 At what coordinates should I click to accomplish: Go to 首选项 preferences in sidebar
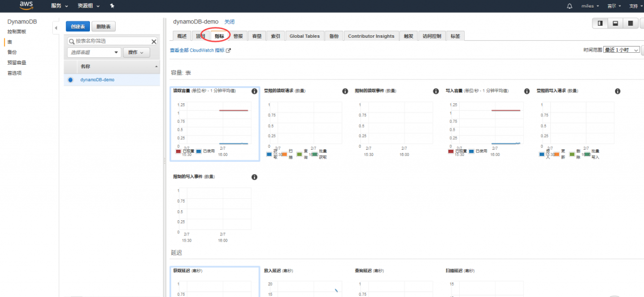(14, 73)
